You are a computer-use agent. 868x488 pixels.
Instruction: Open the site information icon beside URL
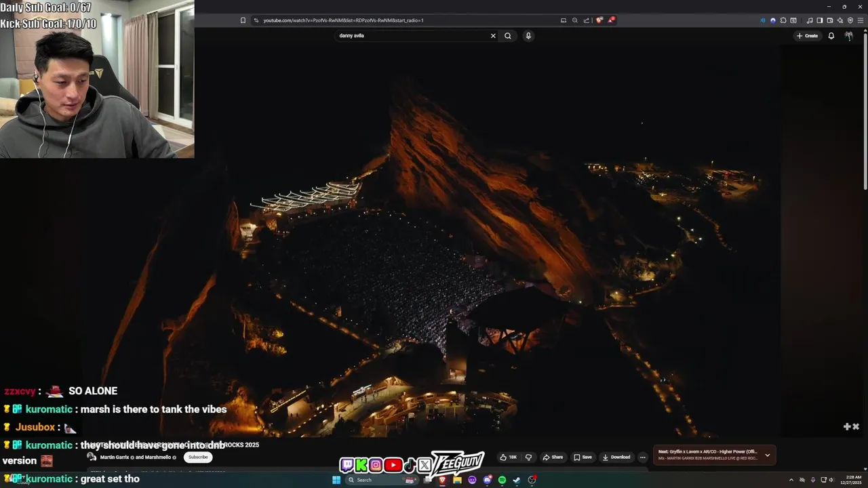[x=256, y=20]
